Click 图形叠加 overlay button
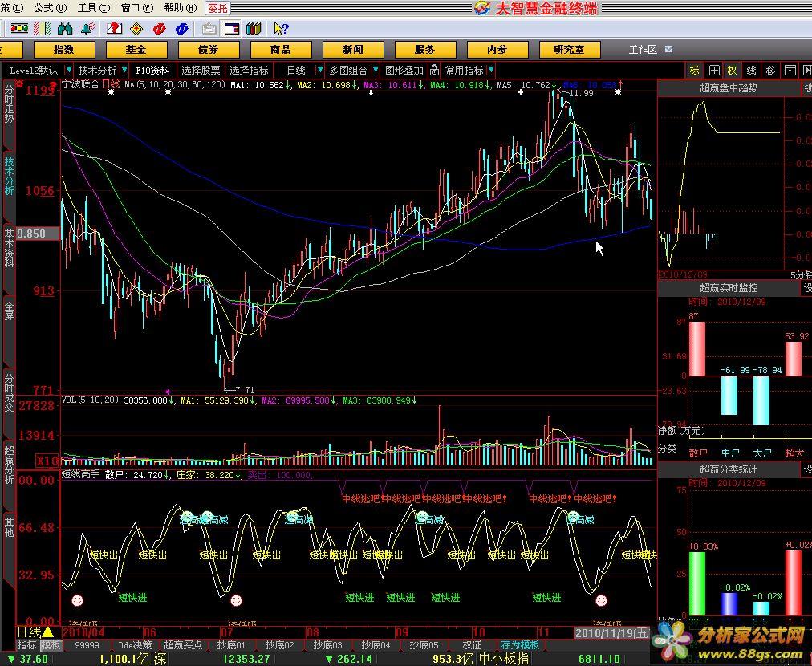 click(404, 70)
